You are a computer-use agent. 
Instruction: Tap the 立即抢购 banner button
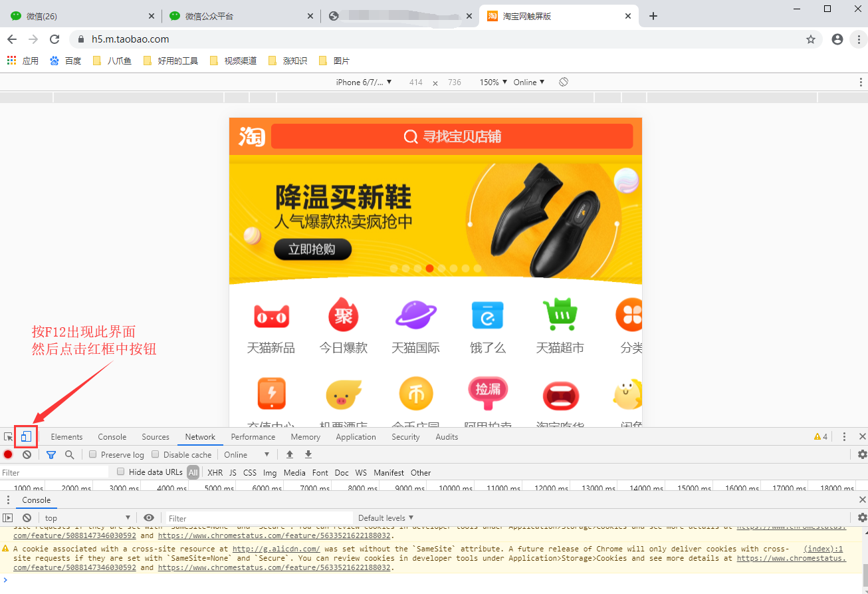coord(312,249)
